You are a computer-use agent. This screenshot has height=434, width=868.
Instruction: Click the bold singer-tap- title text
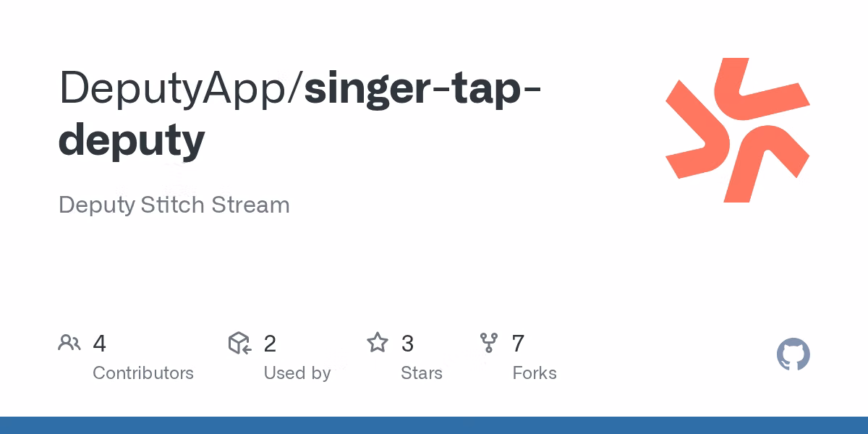[x=424, y=88]
